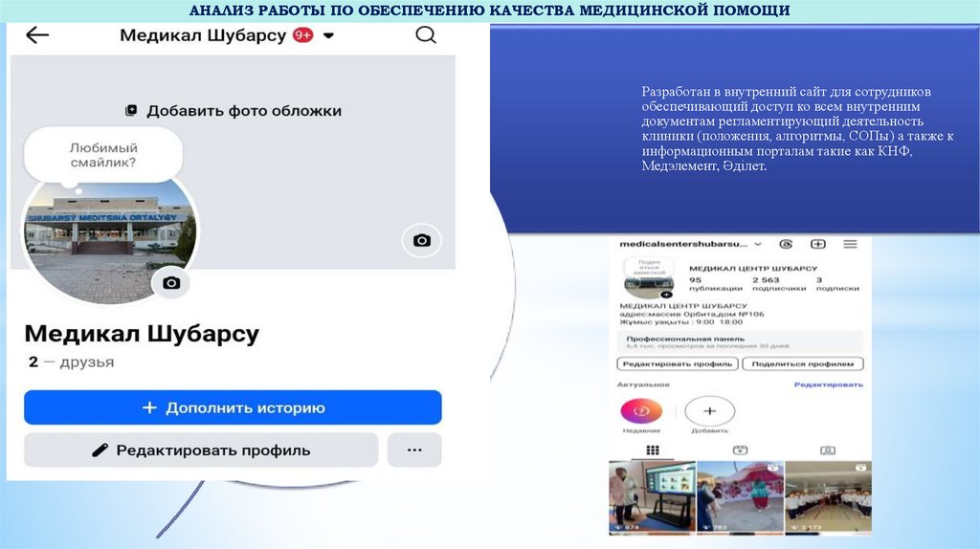Click Редактировать профиль in Facebook
980x549 pixels.
[x=201, y=450]
